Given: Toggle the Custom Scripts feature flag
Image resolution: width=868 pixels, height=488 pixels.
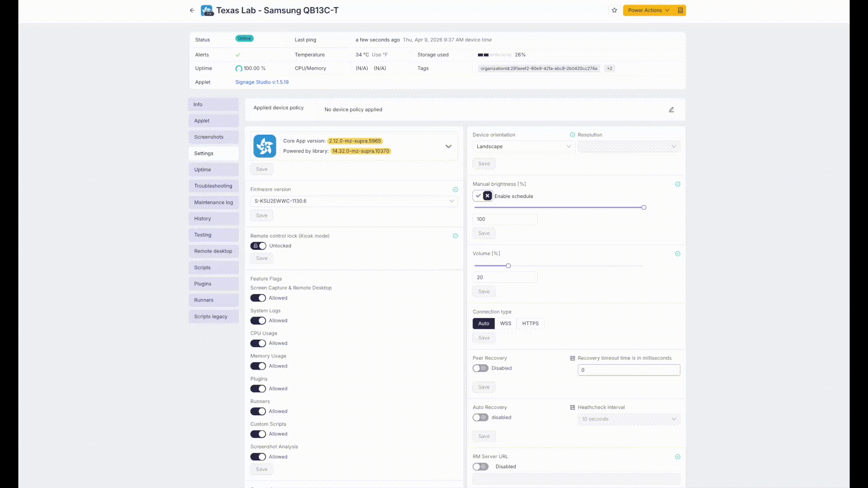Looking at the screenshot, I should (258, 434).
